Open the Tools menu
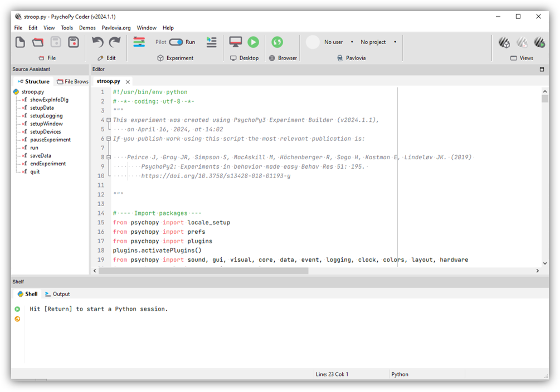560x392 pixels. pos(67,28)
